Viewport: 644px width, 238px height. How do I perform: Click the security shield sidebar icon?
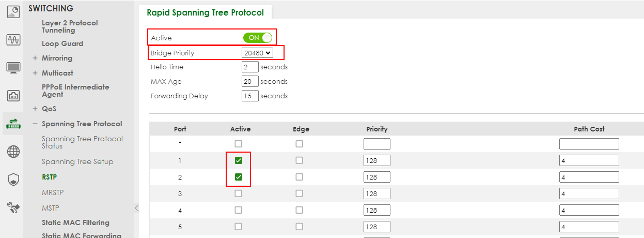[x=13, y=180]
